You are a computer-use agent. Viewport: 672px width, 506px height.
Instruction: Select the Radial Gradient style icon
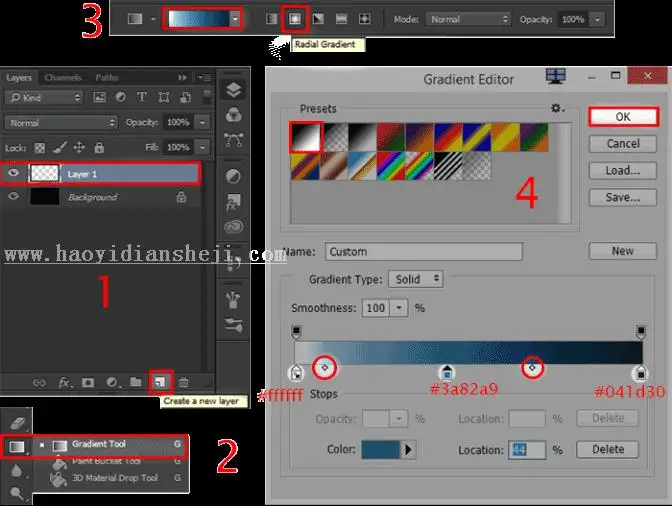[295, 19]
